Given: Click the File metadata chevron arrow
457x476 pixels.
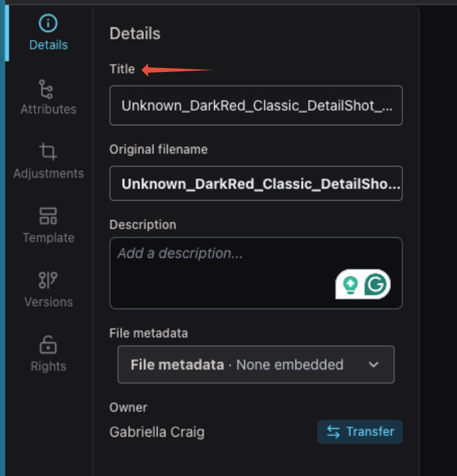Looking at the screenshot, I should (x=374, y=365).
